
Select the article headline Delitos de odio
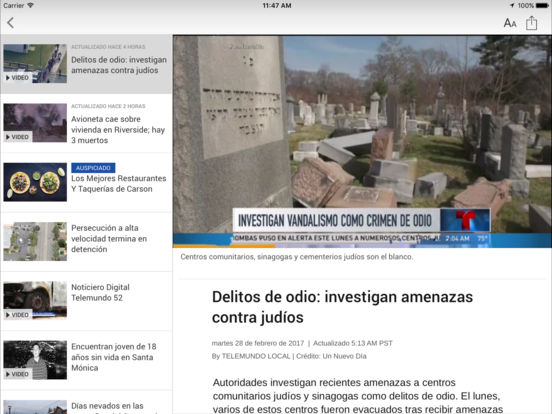pos(342,307)
